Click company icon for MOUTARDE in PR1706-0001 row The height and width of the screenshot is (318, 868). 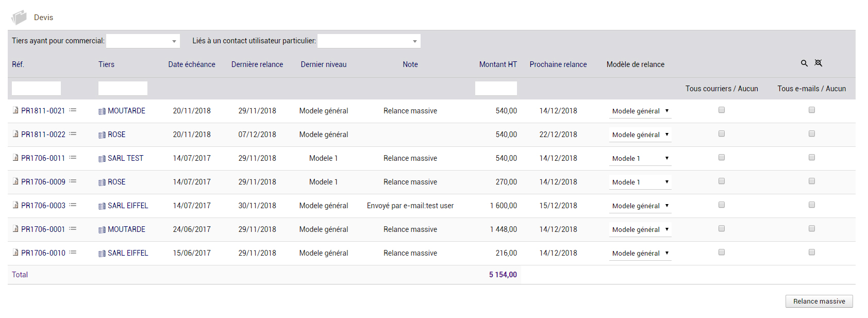point(102,230)
